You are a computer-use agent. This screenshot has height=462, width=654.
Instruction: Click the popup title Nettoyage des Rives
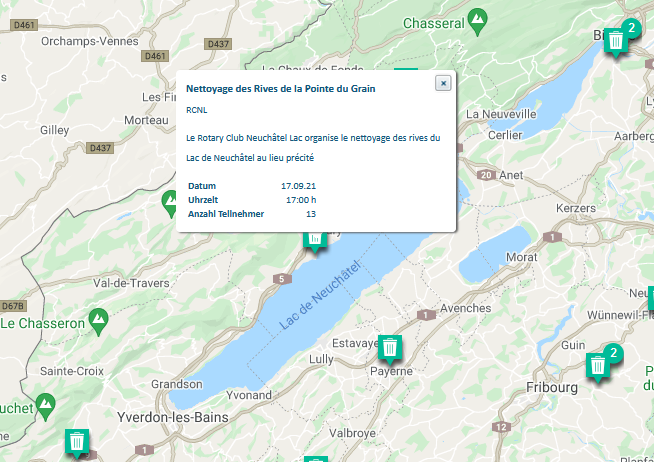pos(281,88)
